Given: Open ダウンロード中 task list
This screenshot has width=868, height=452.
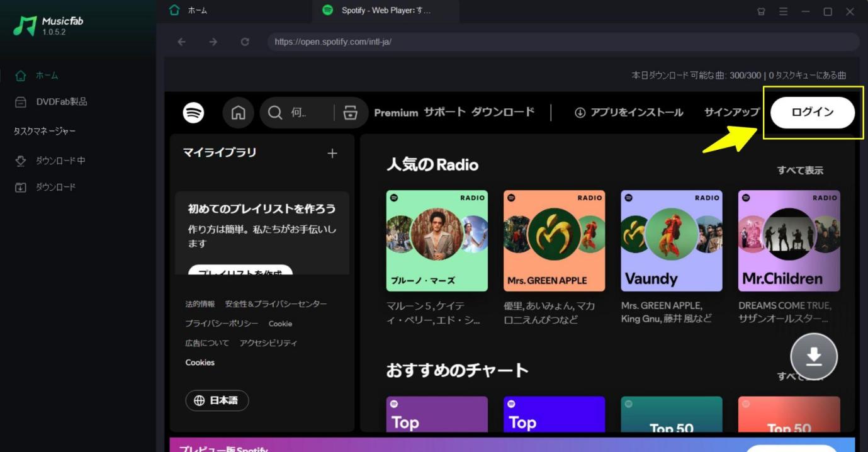Looking at the screenshot, I should [x=50, y=161].
